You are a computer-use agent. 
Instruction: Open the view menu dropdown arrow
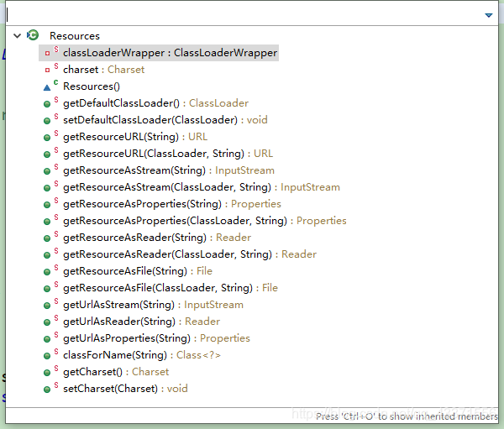[x=489, y=15]
